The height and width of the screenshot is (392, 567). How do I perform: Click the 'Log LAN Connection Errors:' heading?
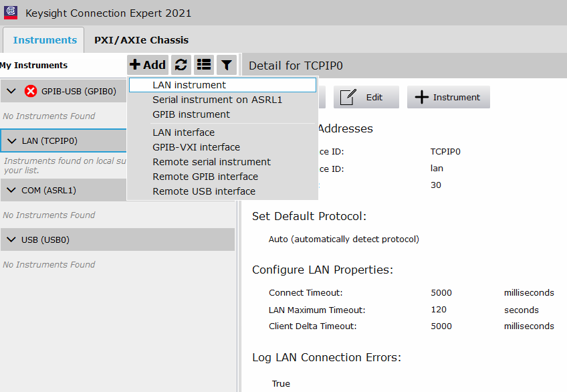(326, 358)
